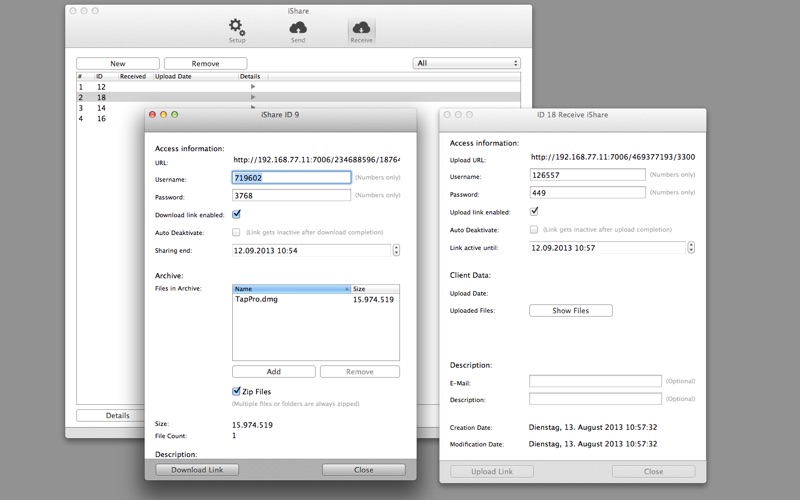
Task: Click the E-Mail input field
Action: 595,381
